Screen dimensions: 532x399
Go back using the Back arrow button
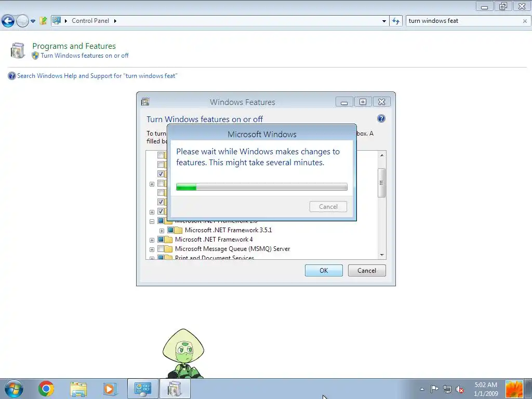coord(8,21)
